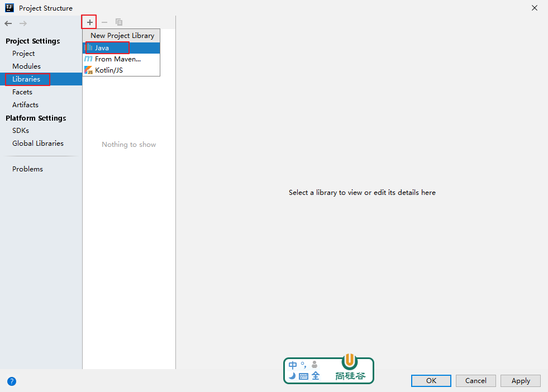
Task: Click 'Select a library to view' message
Action: (x=362, y=193)
